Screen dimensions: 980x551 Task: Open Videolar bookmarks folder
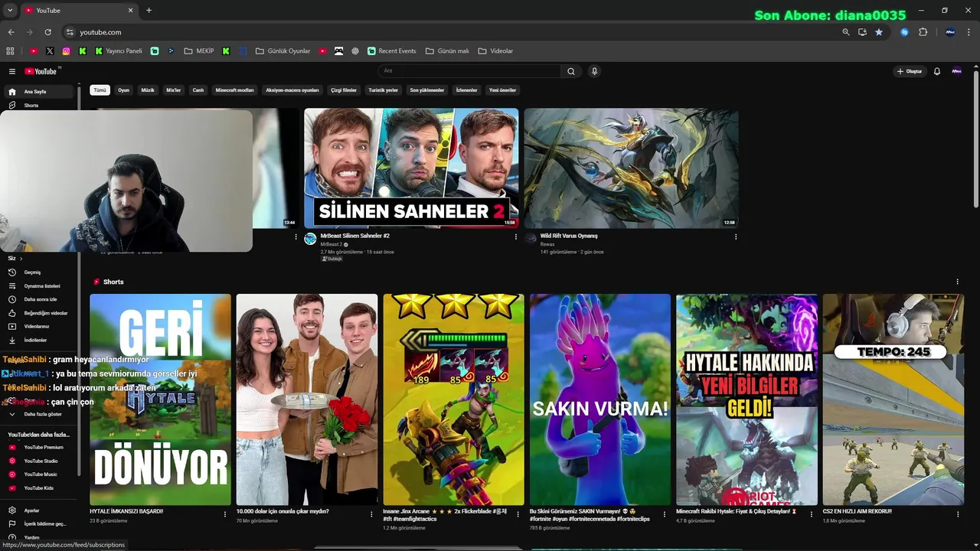pyautogui.click(x=495, y=51)
